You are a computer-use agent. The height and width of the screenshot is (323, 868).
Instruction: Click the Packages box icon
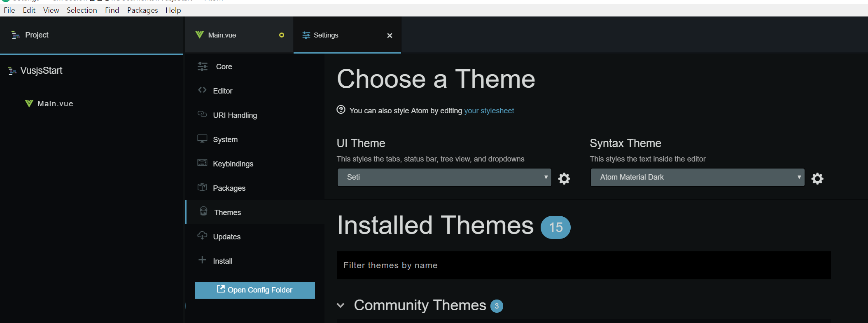click(x=202, y=187)
